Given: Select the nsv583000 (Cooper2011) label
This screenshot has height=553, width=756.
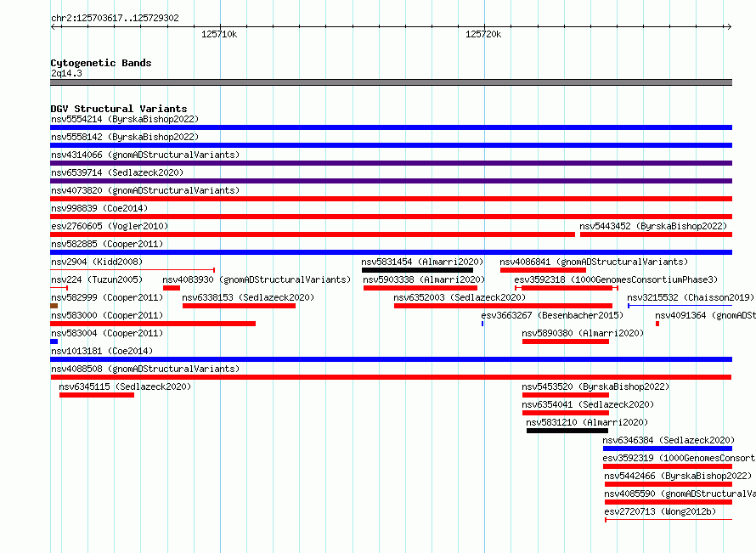Looking at the screenshot, I should [107, 315].
